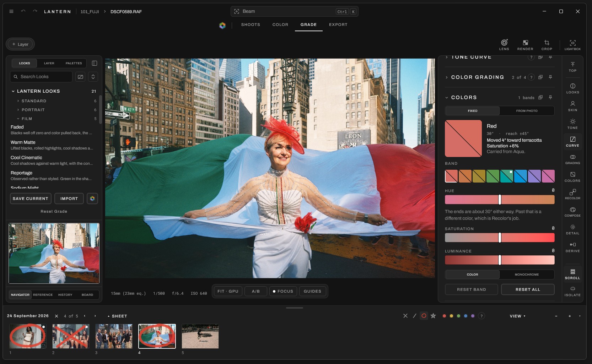Pin the Colors panel
This screenshot has width=592, height=364.
pyautogui.click(x=550, y=97)
